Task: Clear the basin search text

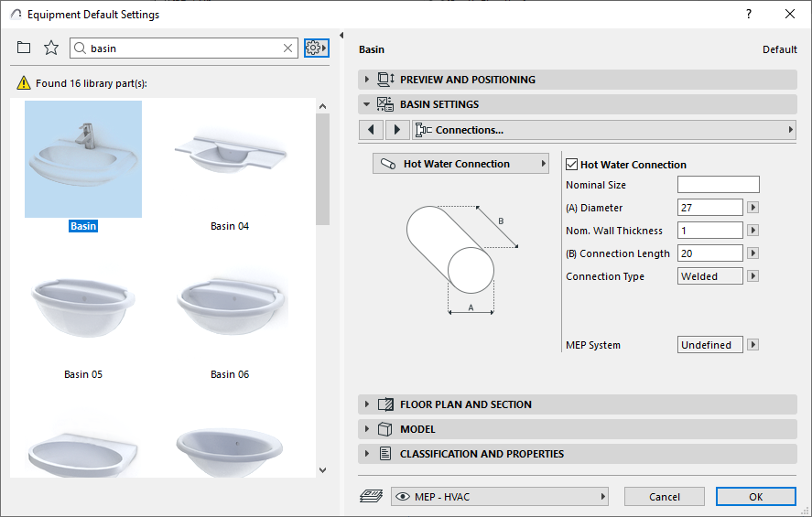Action: [x=288, y=48]
